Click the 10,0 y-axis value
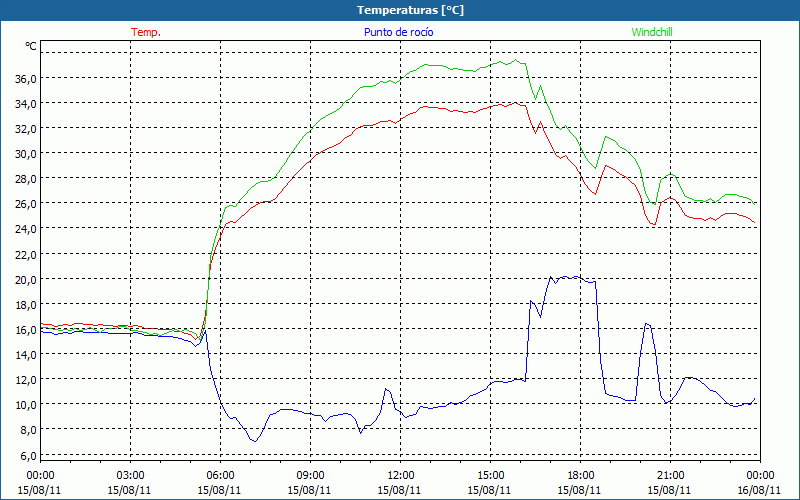This screenshot has height=500, width=800. 26,405
